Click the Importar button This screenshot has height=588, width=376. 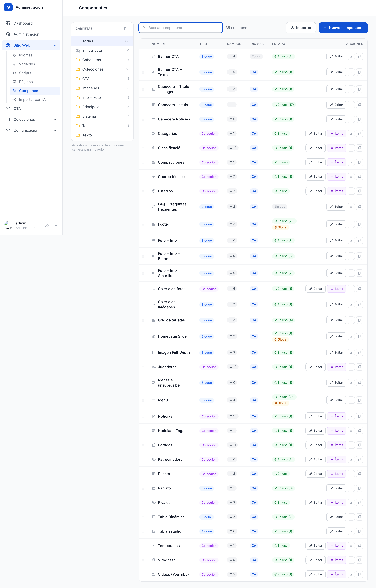[x=301, y=28]
